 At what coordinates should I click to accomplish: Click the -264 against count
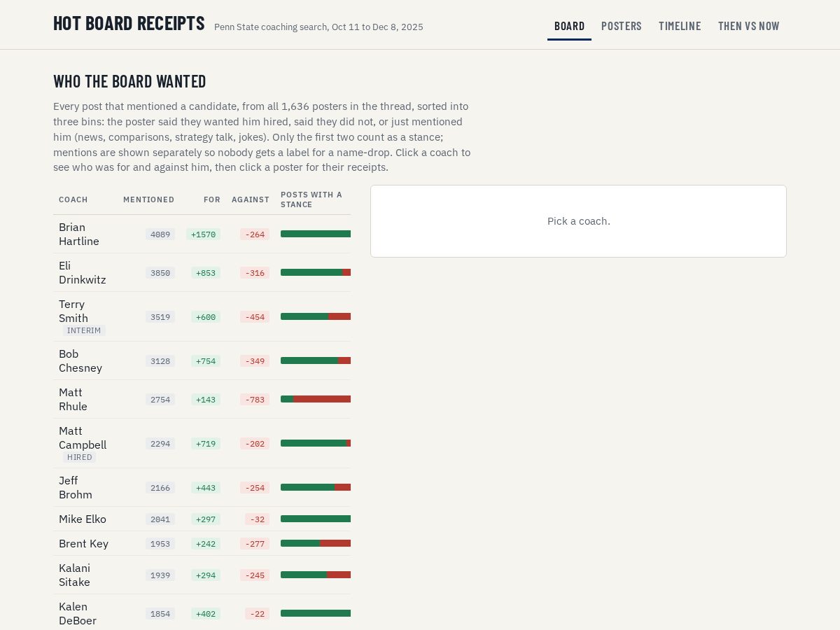[x=255, y=234]
